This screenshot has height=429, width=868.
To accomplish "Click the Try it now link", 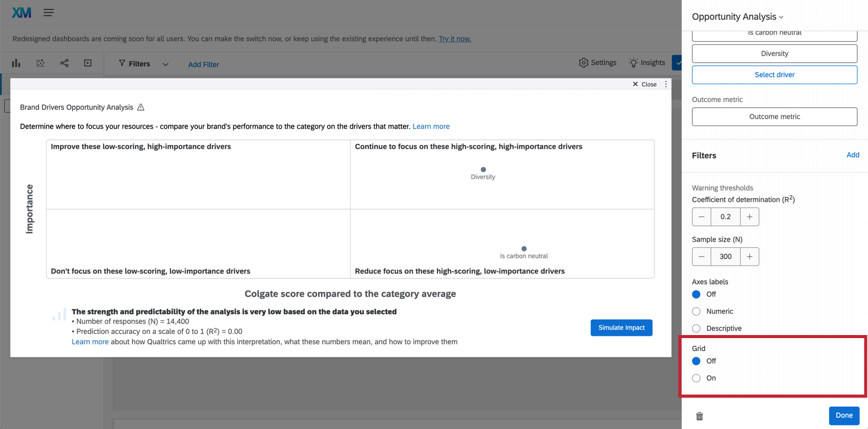I will (454, 39).
